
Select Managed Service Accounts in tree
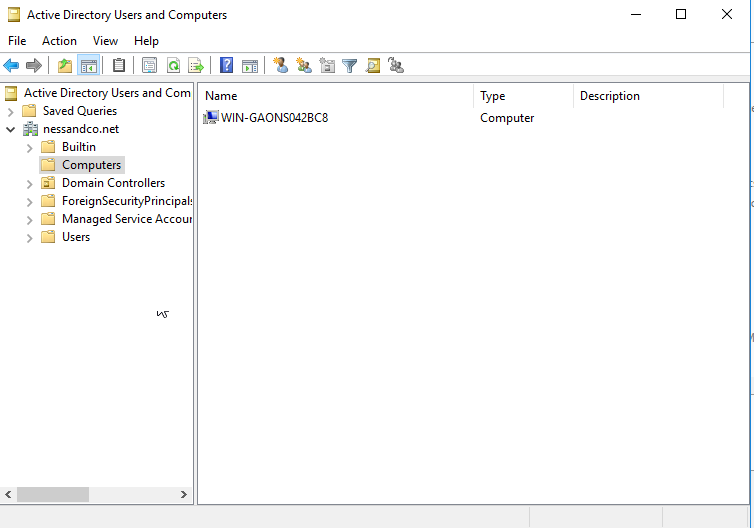point(127,219)
